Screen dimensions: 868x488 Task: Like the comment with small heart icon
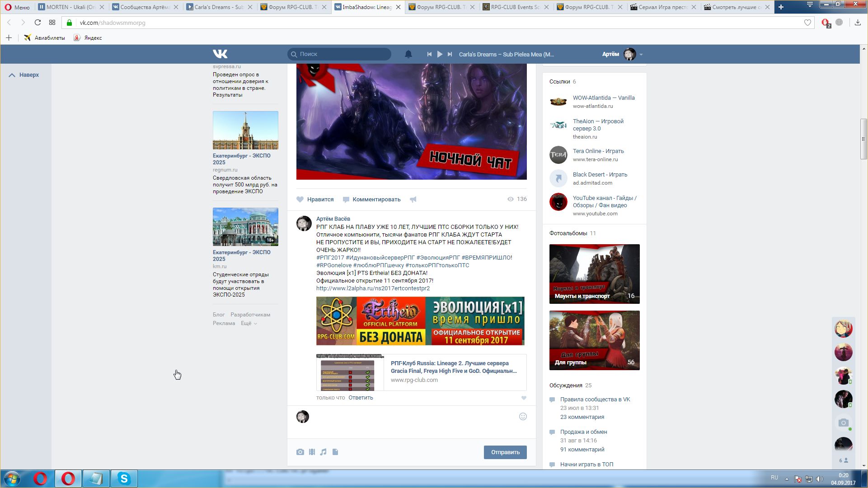pos(524,398)
